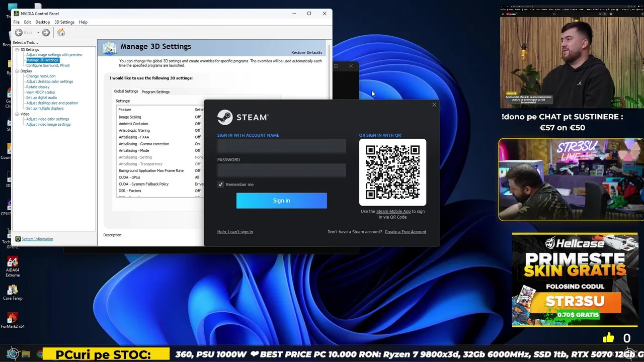
Task: Select the Global Settings tab
Action: point(126,92)
